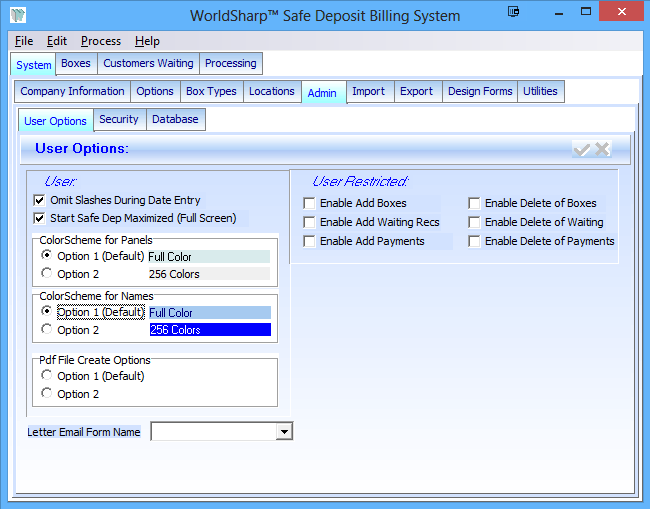Open the File menu
650x509 pixels.
pos(24,41)
